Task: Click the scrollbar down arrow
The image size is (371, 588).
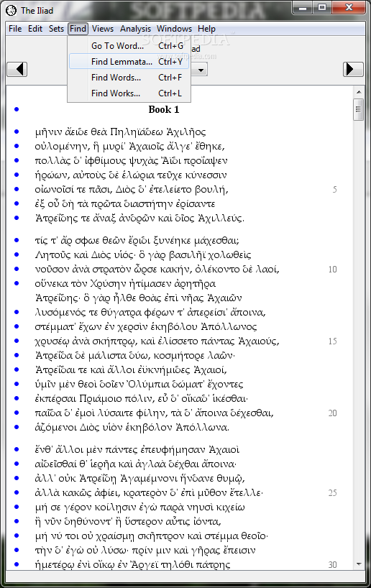Action: [359, 564]
